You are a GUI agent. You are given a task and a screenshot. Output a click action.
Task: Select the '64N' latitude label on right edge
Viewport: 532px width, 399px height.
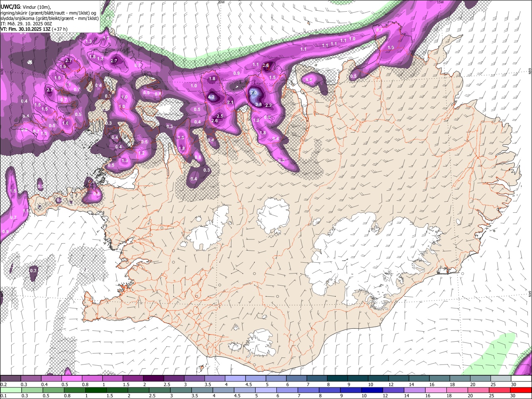click(530, 293)
